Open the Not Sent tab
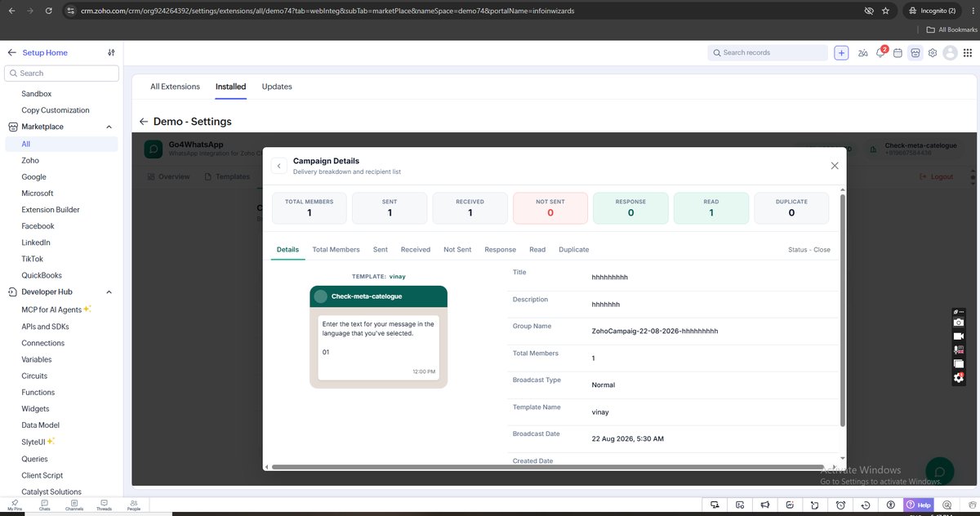The image size is (980, 516). pyautogui.click(x=457, y=250)
